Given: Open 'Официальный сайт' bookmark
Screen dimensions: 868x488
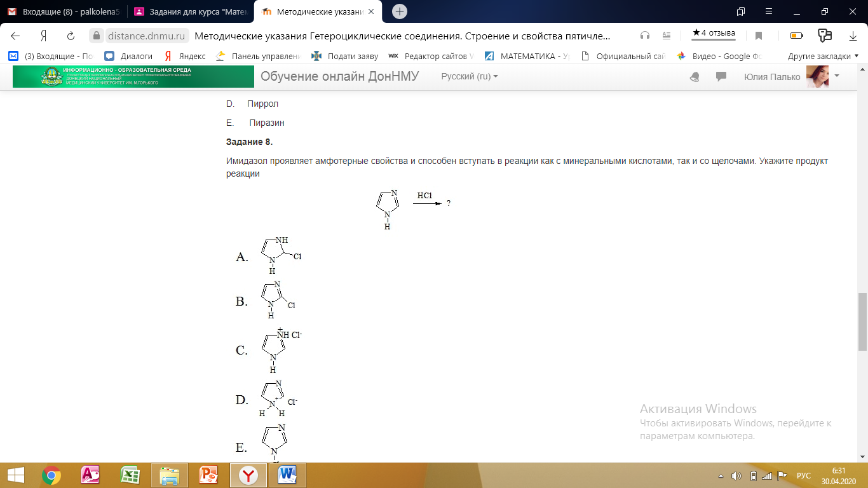Looking at the screenshot, I should tap(623, 56).
